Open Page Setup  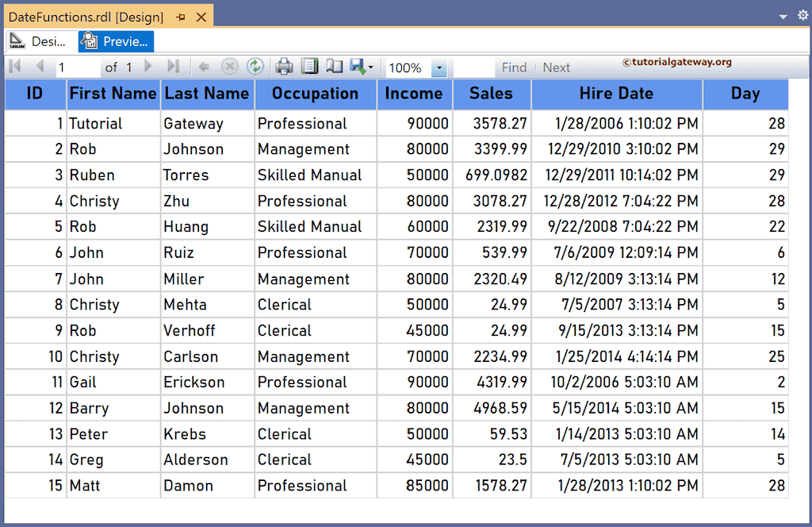coord(334,67)
